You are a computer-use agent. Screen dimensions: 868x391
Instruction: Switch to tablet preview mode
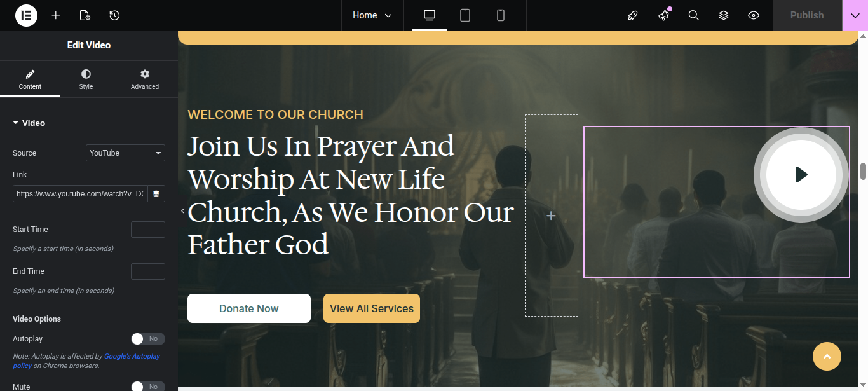465,15
